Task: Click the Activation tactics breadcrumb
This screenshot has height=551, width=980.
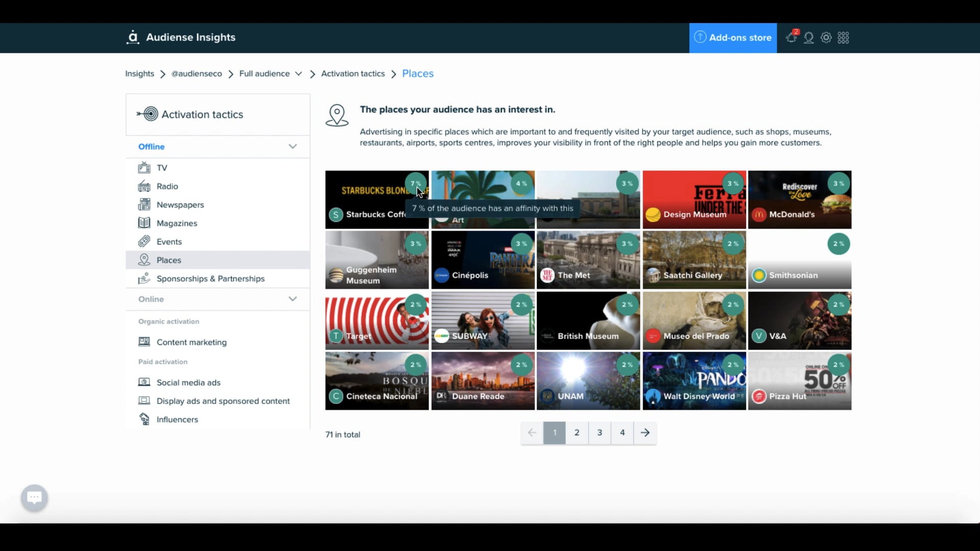Action: tap(353, 73)
